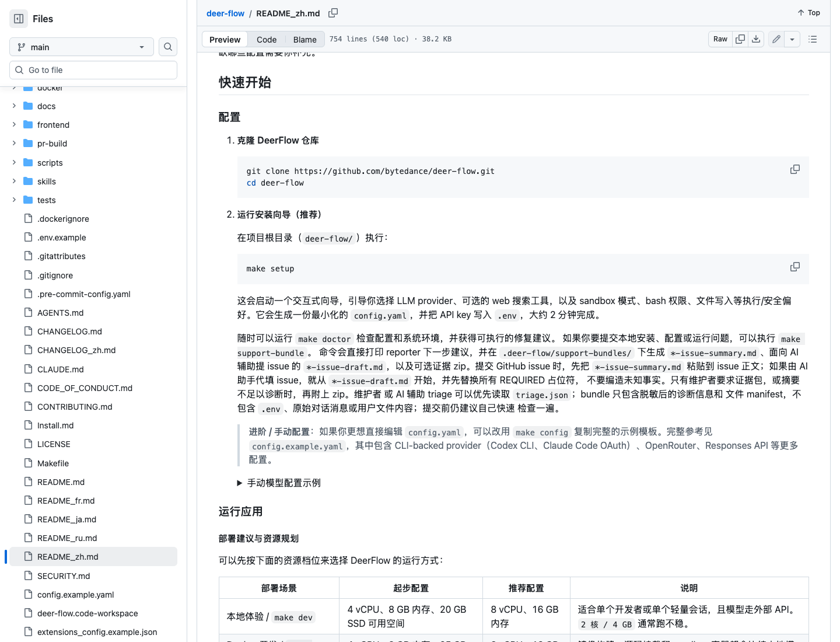Image resolution: width=840 pixels, height=642 pixels.
Task: Expand the frontend folder chevron
Action: (x=14, y=125)
